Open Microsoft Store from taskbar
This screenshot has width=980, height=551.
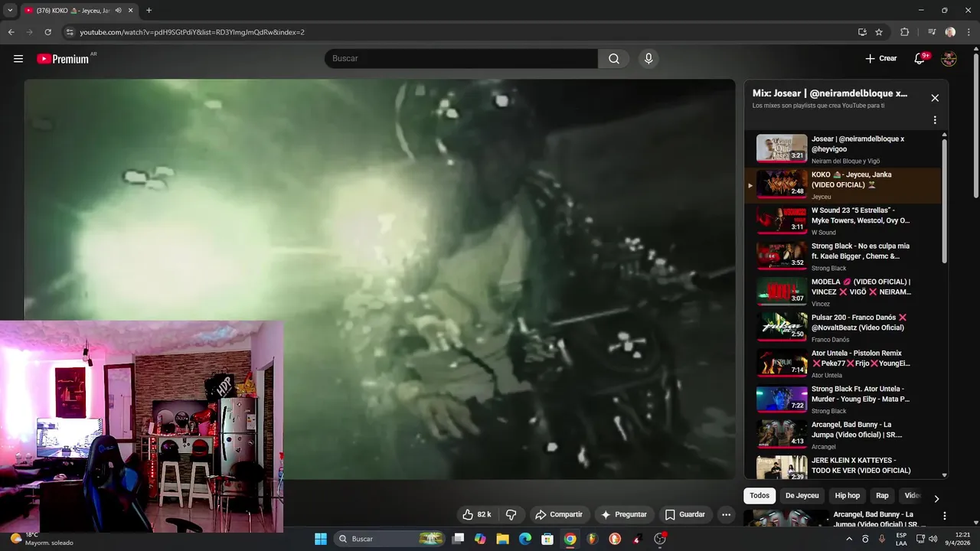pos(547,539)
